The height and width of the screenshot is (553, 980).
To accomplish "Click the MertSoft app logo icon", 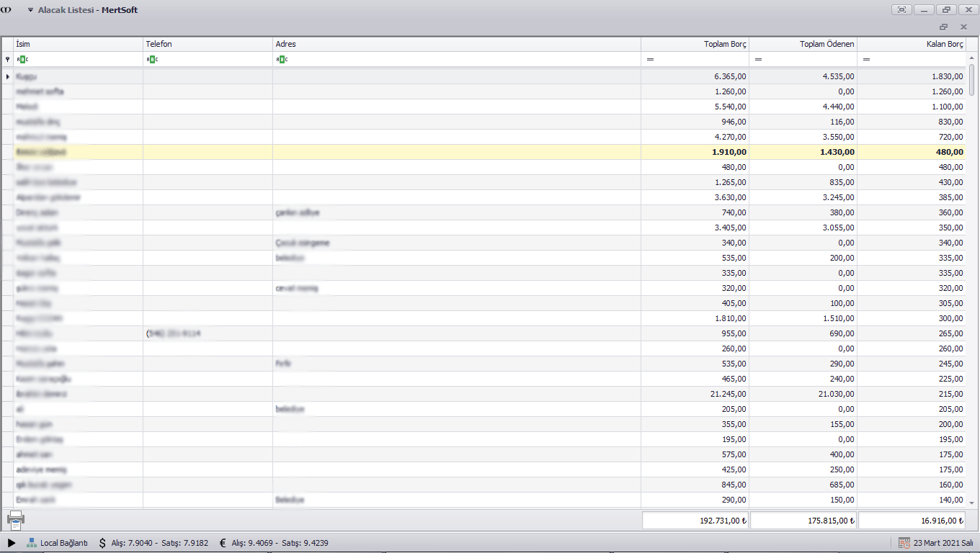I will (x=7, y=10).
